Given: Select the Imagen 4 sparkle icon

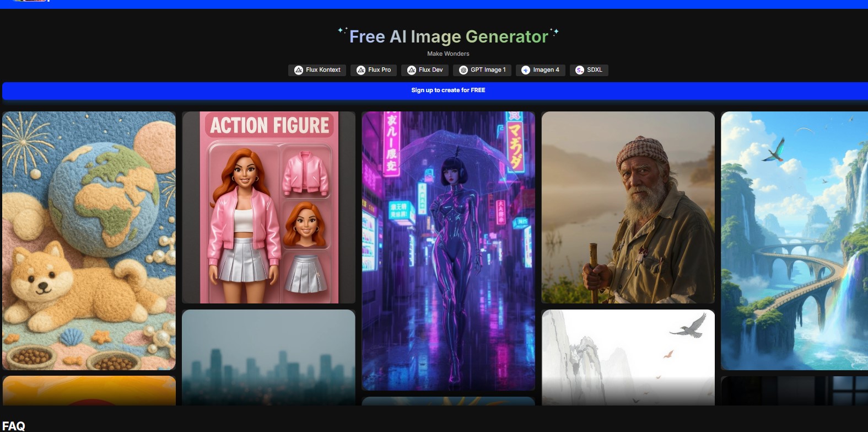Looking at the screenshot, I should (x=526, y=70).
